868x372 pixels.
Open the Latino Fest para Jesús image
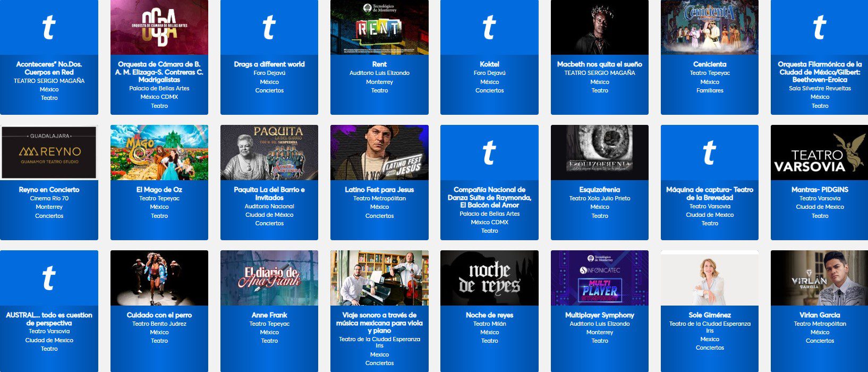tap(379, 153)
